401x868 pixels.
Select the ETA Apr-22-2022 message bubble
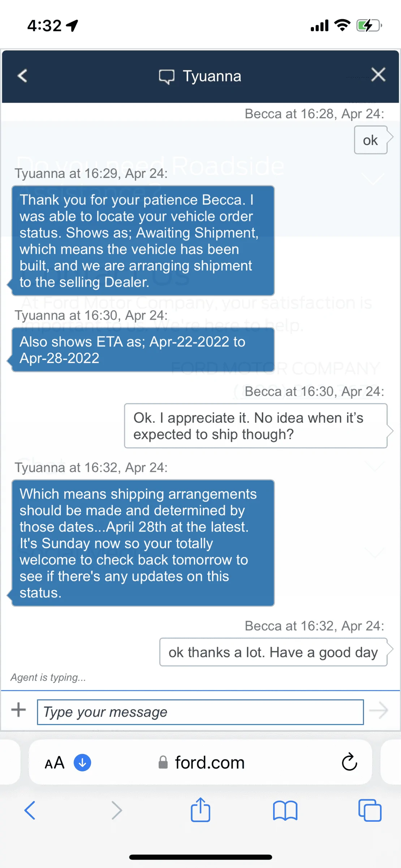143,350
